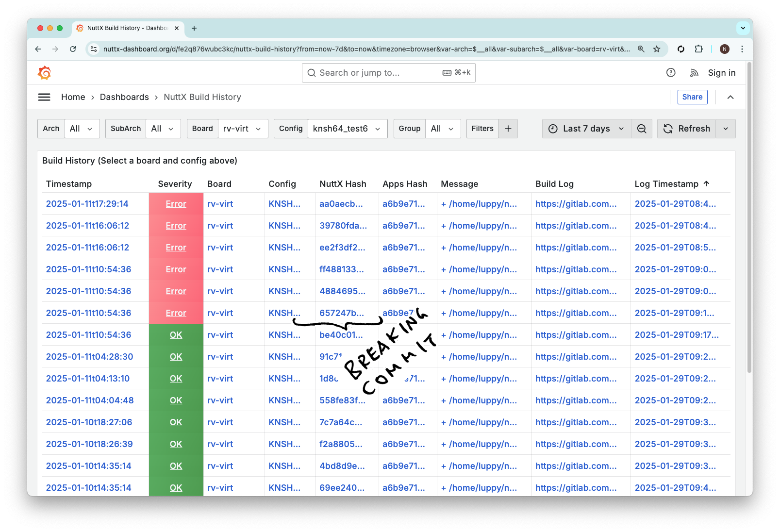Screen dimensions: 780x532
Task: Open the browser extensions puzzle icon
Action: pyautogui.click(x=698, y=49)
